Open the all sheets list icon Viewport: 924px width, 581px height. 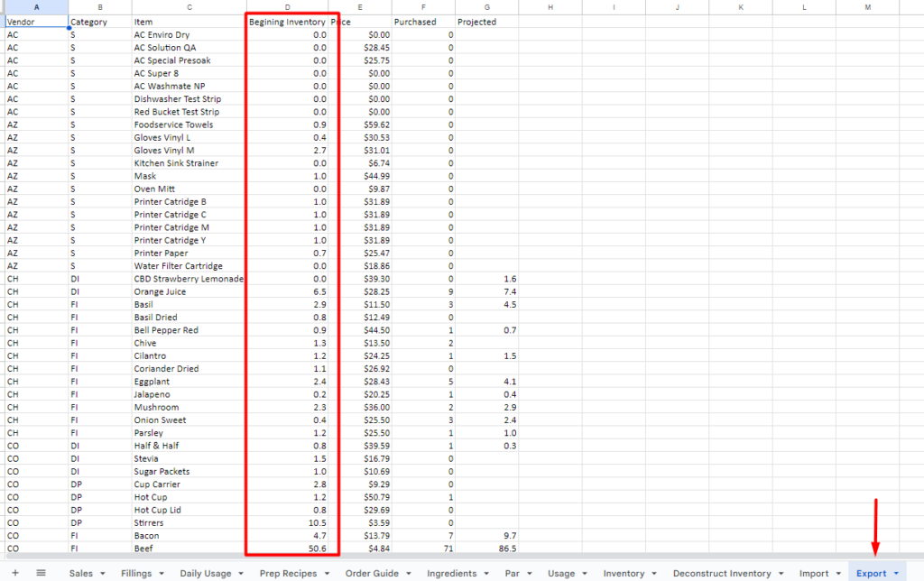pos(41,573)
